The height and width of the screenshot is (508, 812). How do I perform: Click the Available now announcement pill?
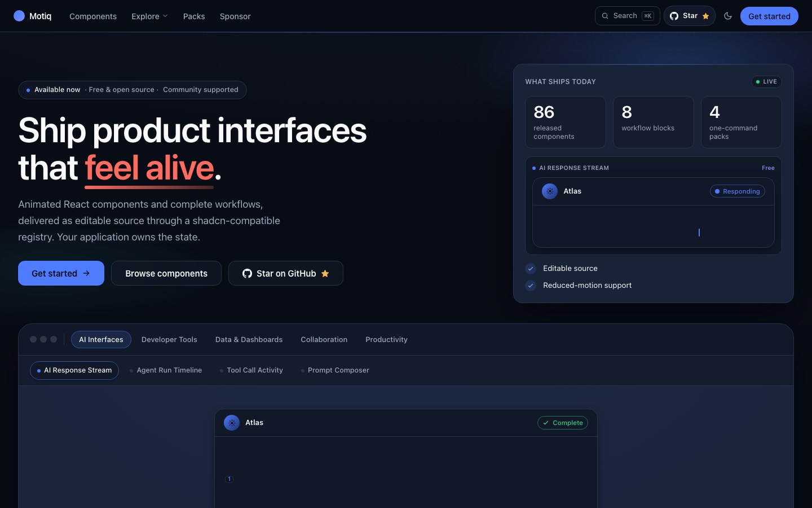[x=133, y=90]
